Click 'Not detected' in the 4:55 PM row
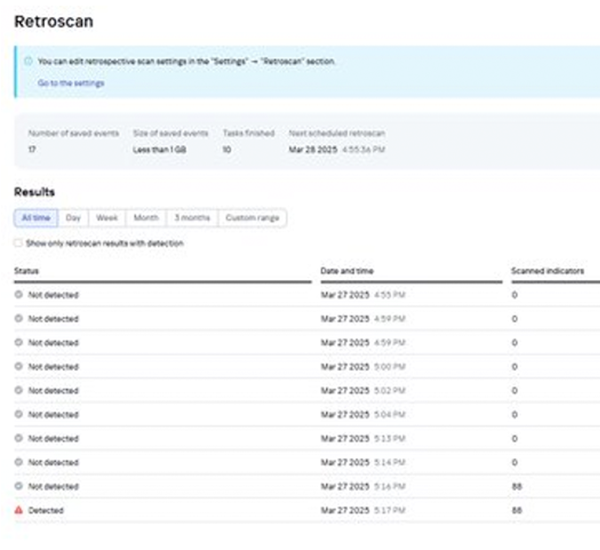Screen dimensions: 600x550 click(x=53, y=295)
